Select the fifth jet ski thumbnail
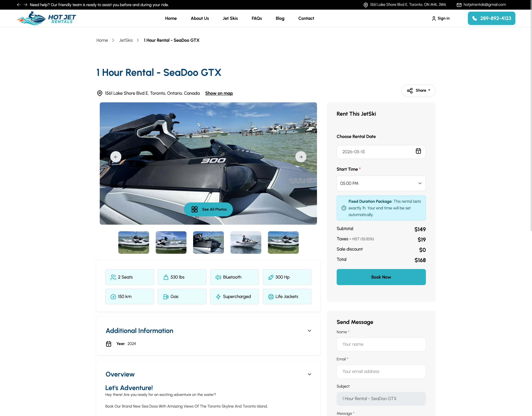The height and width of the screenshot is (416, 532). coord(283,242)
